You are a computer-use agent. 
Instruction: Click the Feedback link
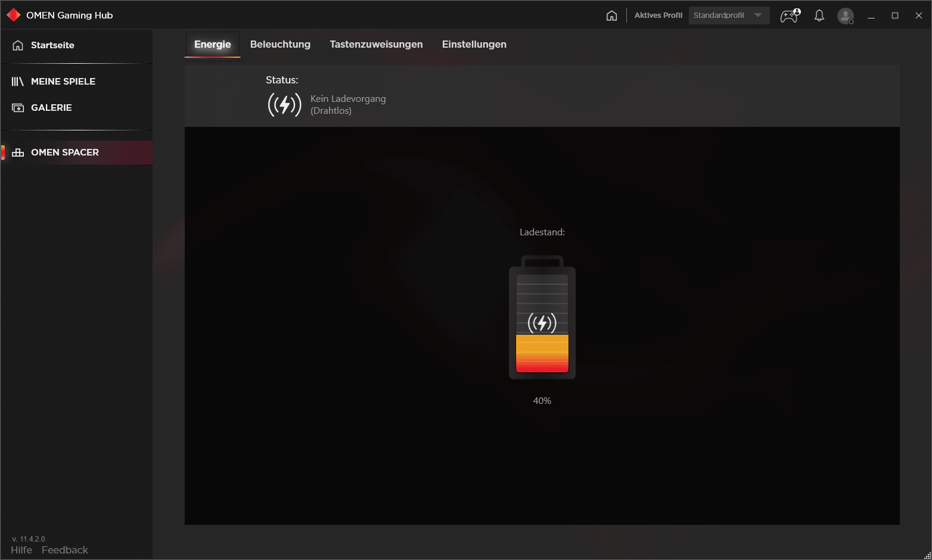point(64,550)
